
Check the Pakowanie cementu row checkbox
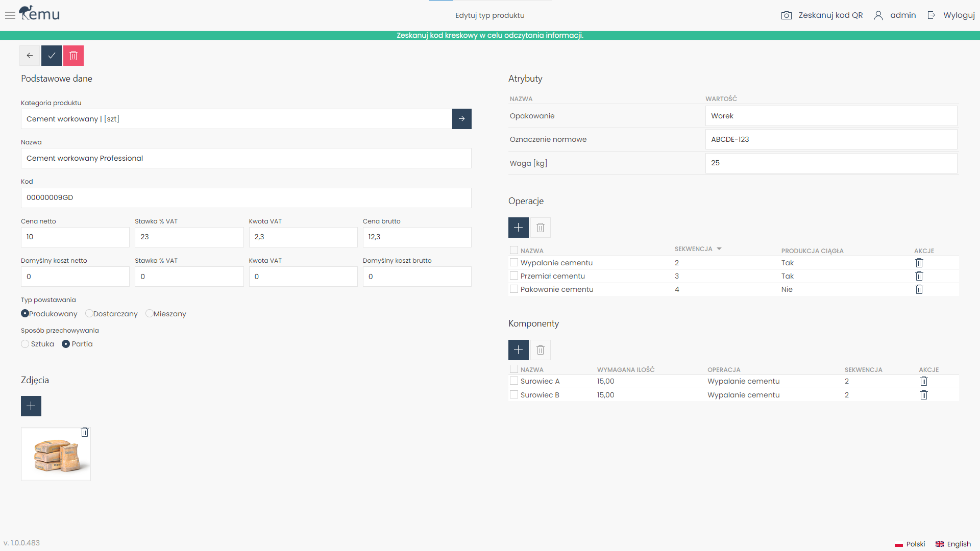coord(514,289)
